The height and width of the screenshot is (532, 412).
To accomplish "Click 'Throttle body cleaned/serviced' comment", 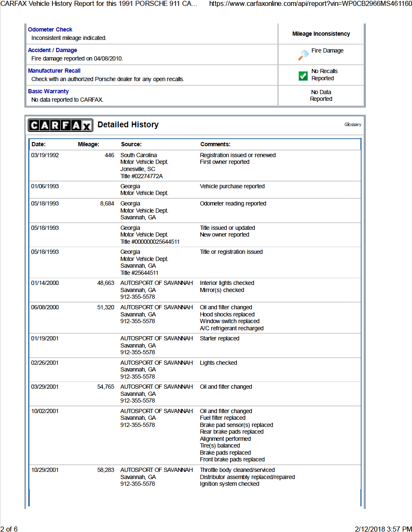I will pos(237,470).
